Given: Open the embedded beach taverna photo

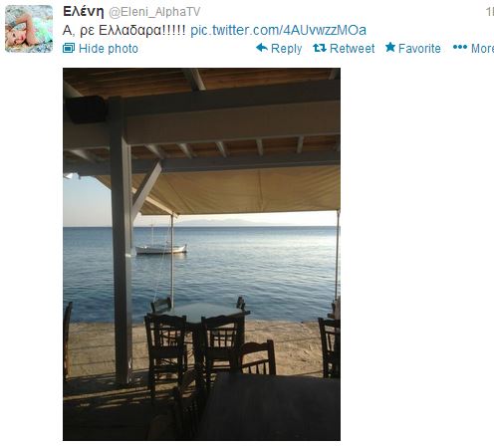Looking at the screenshot, I should coord(201,254).
